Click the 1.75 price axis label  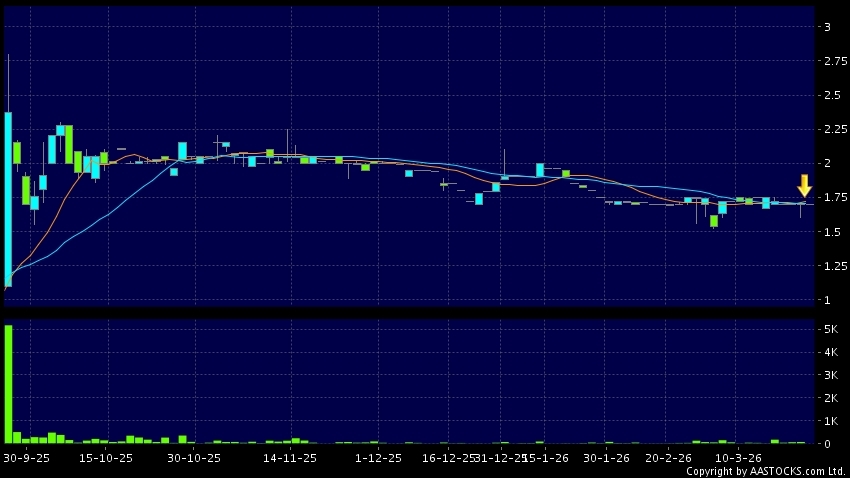[x=835, y=198]
